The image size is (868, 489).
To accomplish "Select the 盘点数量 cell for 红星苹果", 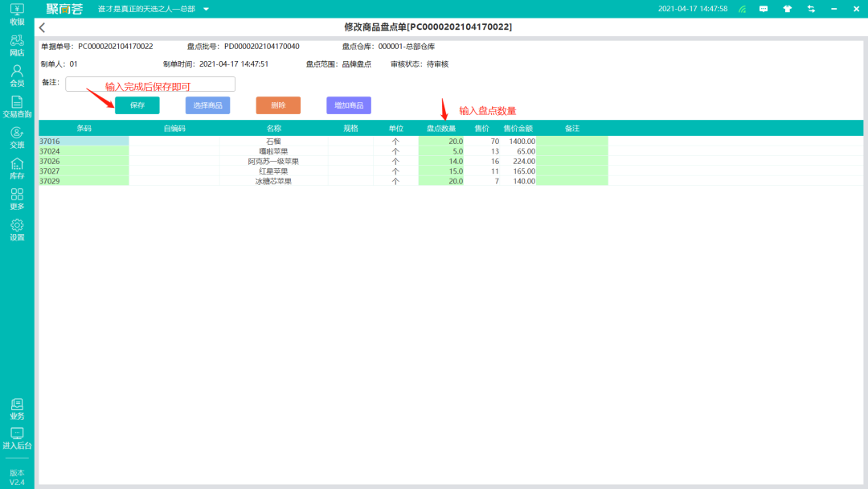I will click(441, 171).
